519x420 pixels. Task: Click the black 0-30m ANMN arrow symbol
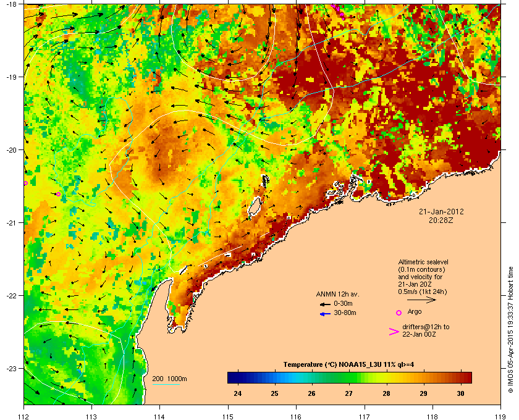pyautogui.click(x=325, y=304)
